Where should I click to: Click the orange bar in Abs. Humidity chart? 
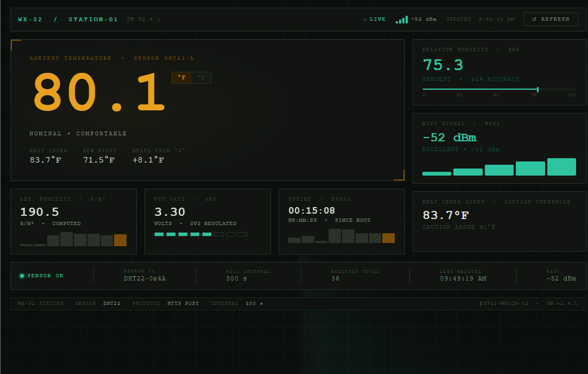tap(120, 240)
